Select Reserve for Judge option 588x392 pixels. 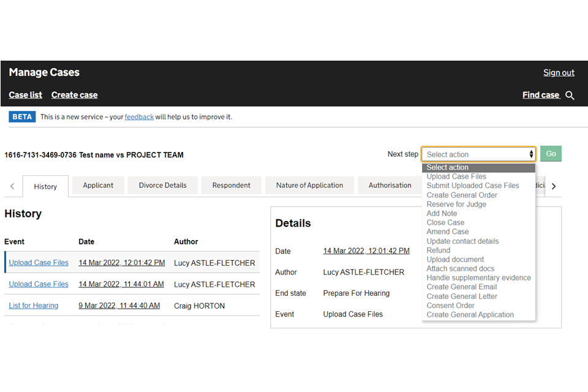click(x=456, y=204)
